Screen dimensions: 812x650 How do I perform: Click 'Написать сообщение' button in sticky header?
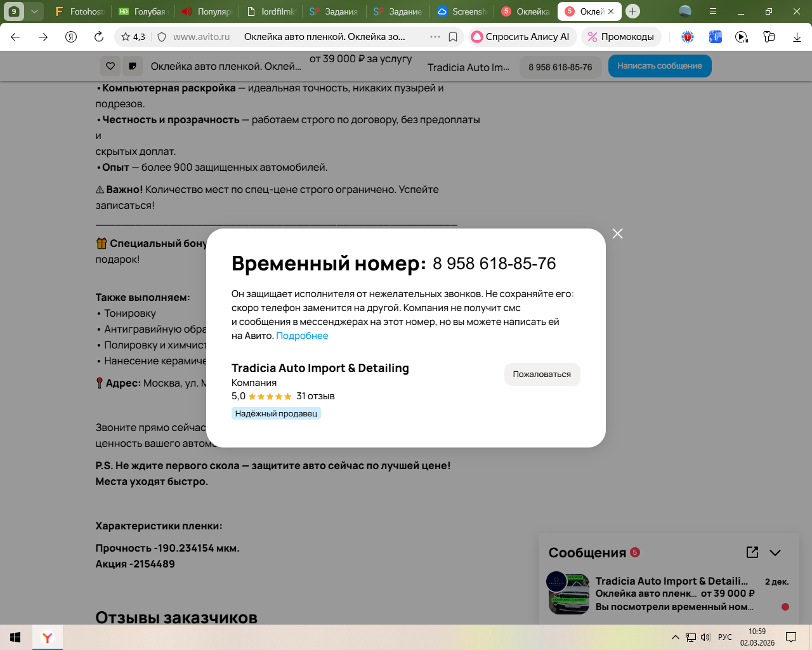point(660,66)
